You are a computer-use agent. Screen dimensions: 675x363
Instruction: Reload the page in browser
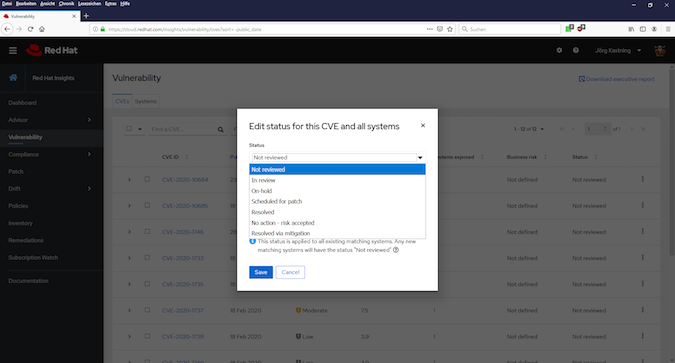click(x=30, y=29)
